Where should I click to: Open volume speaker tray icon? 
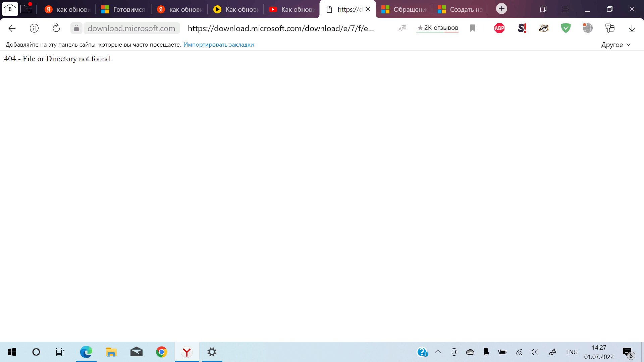point(535,352)
